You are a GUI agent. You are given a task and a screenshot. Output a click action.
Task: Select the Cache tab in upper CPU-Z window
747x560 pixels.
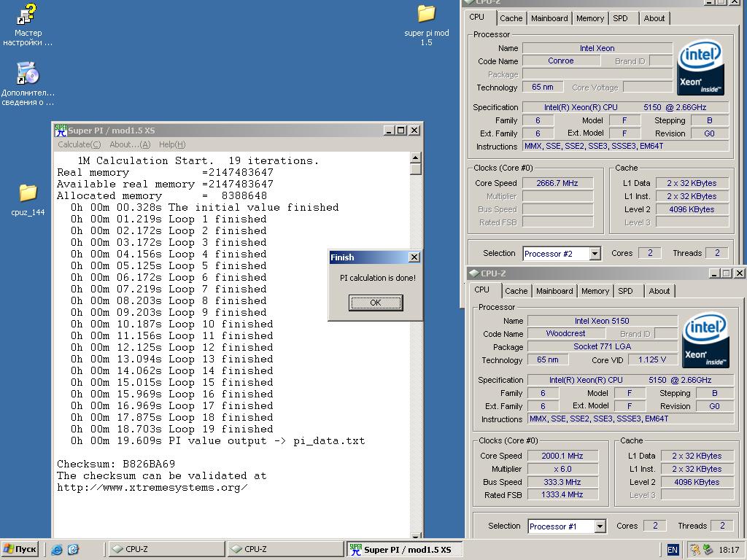click(x=511, y=18)
